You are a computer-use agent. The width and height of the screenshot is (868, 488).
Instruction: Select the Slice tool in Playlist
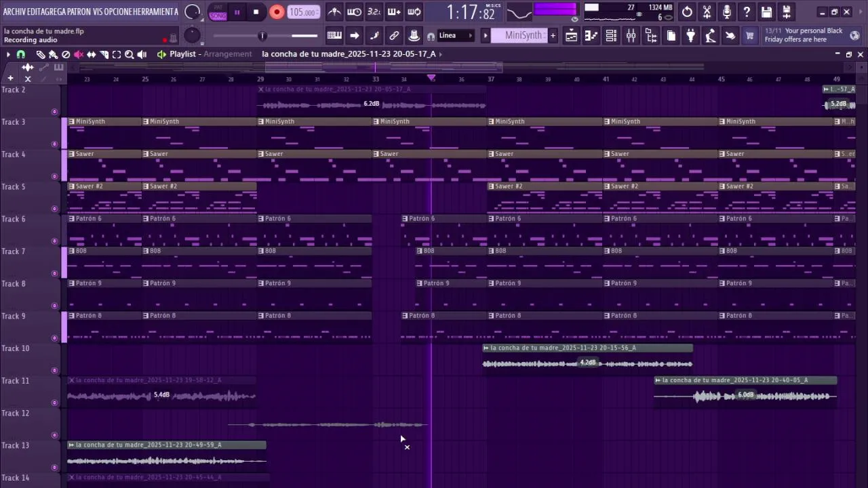[104, 54]
